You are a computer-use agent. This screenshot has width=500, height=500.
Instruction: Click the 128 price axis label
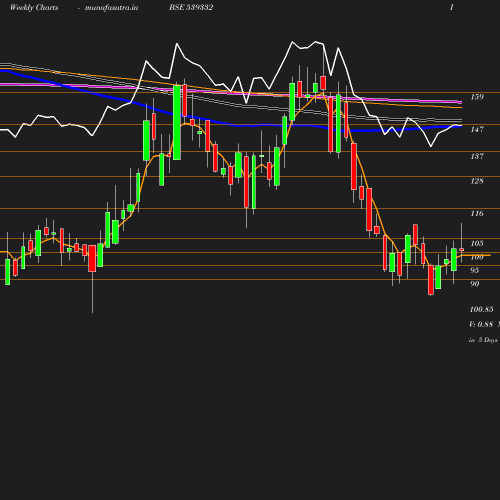(477, 181)
